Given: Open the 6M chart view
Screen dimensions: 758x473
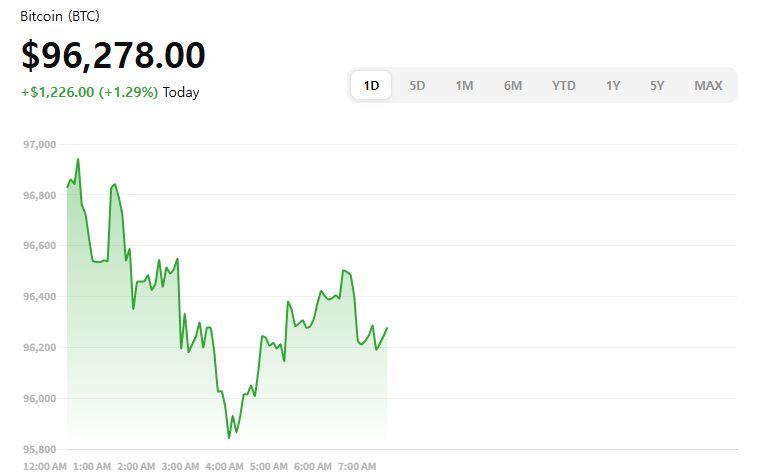Looking at the screenshot, I should click(513, 85).
